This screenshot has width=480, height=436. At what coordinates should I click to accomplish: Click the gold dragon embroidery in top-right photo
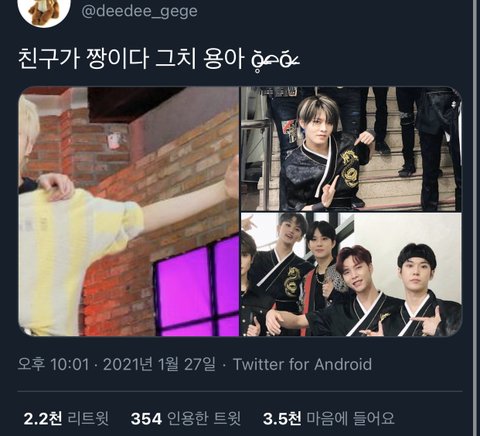pyautogui.click(x=349, y=169)
